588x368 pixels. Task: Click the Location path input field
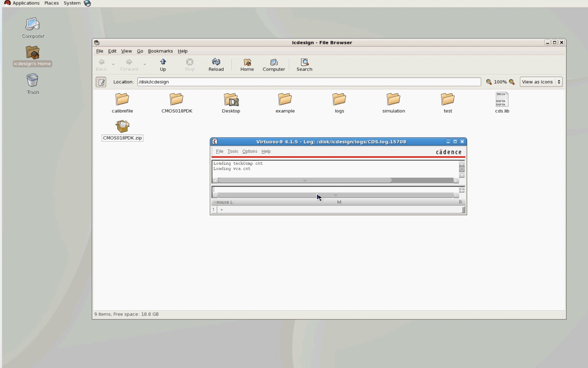pos(309,82)
